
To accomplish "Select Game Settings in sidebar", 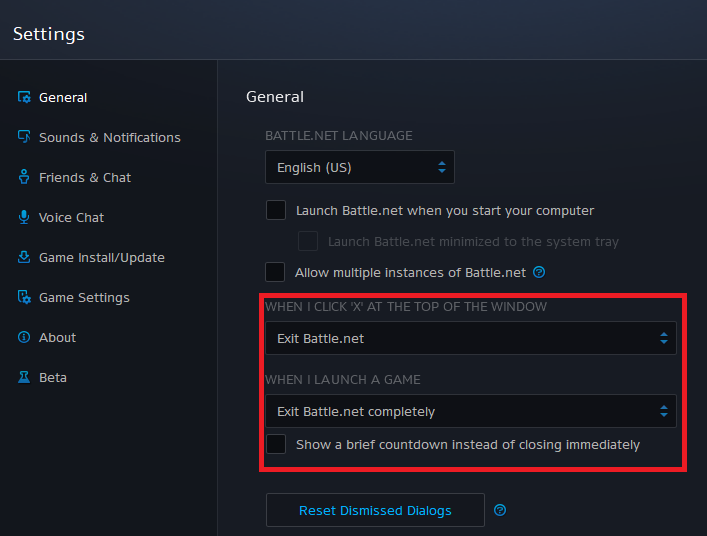I will coord(84,298).
